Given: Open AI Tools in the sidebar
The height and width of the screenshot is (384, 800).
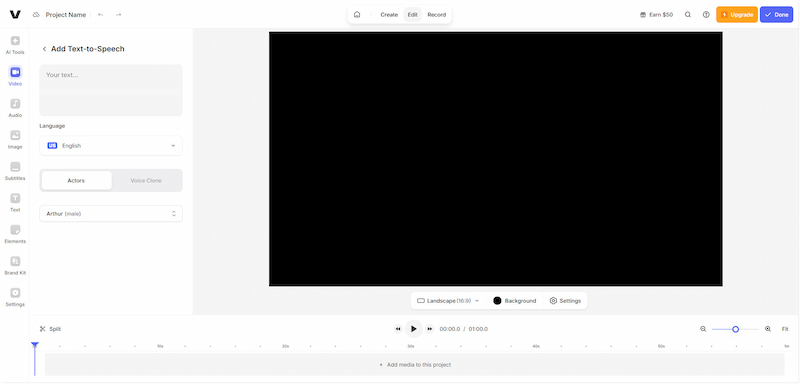Looking at the screenshot, I should coord(15,45).
